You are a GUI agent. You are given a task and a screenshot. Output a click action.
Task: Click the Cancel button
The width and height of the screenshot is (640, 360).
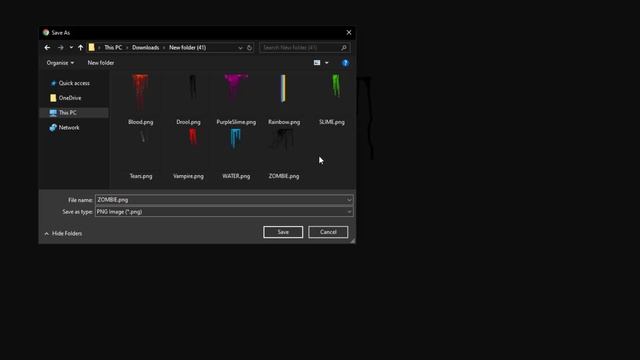328,232
